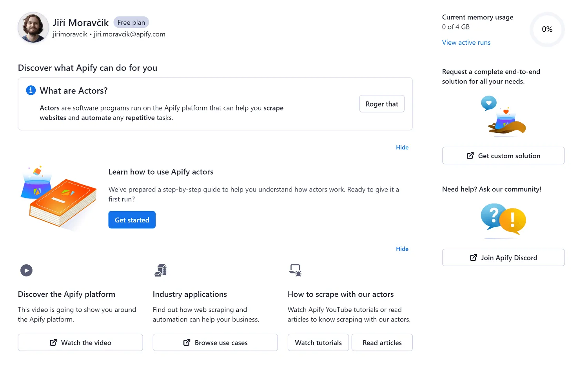Click the 0 of 4 GB memory text

[456, 27]
